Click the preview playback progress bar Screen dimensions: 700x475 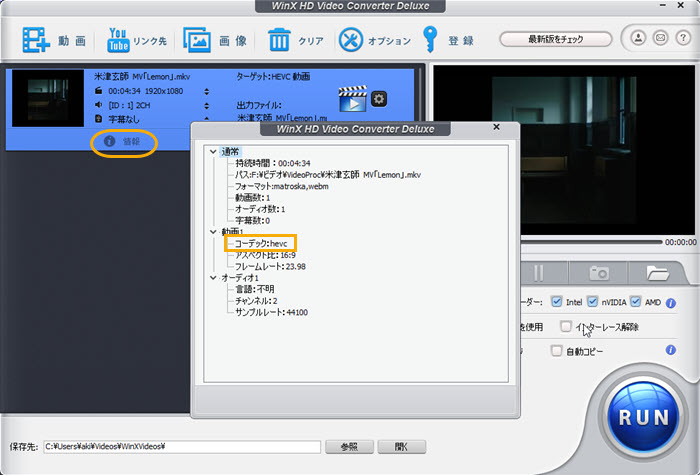point(591,242)
